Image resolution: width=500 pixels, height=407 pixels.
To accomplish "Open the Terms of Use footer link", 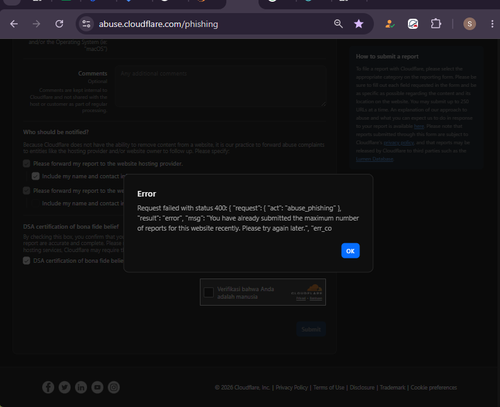I will pos(329,387).
